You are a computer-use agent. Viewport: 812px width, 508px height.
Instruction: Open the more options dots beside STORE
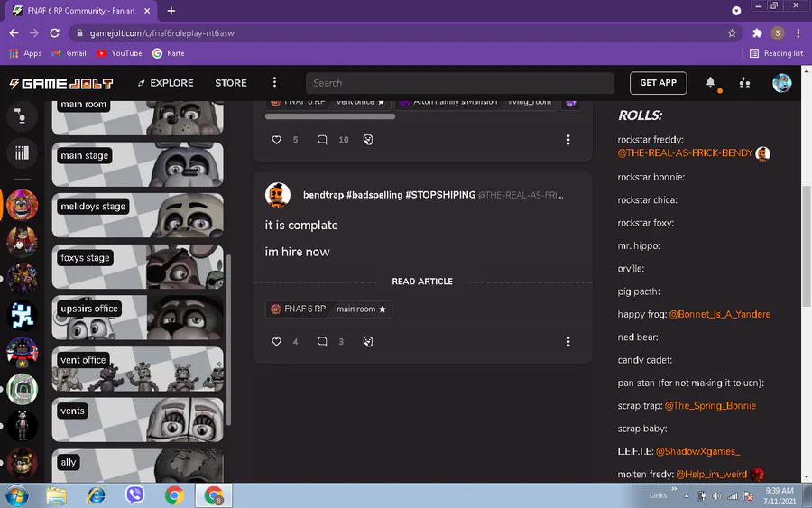click(x=274, y=82)
